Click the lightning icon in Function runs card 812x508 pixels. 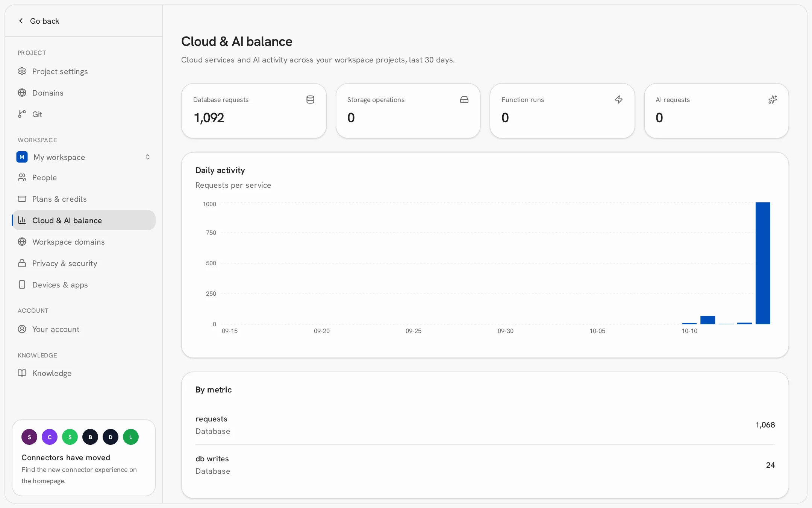[x=619, y=100]
